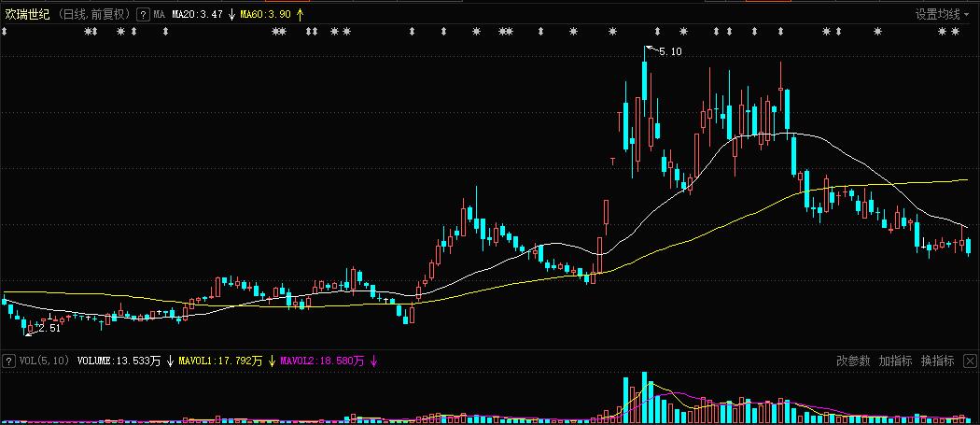Click the help icon beside the MA label
980x425 pixels.
click(x=142, y=15)
